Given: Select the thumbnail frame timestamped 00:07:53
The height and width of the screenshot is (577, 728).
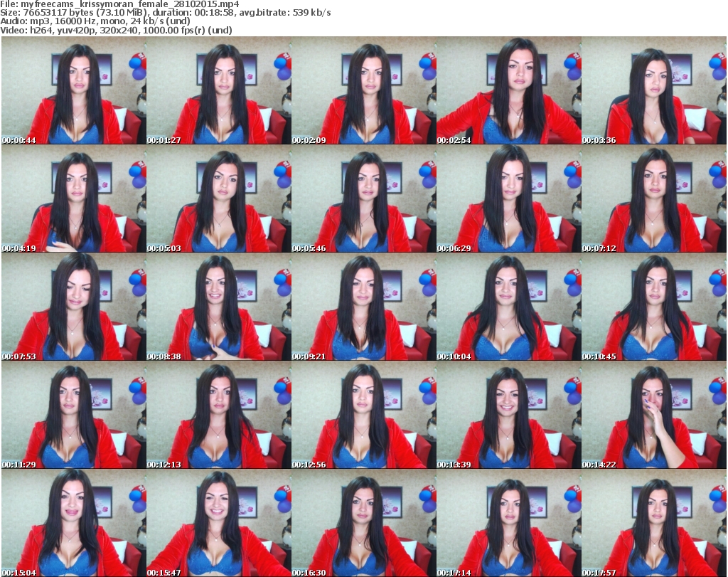Looking at the screenshot, I should pyautogui.click(x=74, y=307).
